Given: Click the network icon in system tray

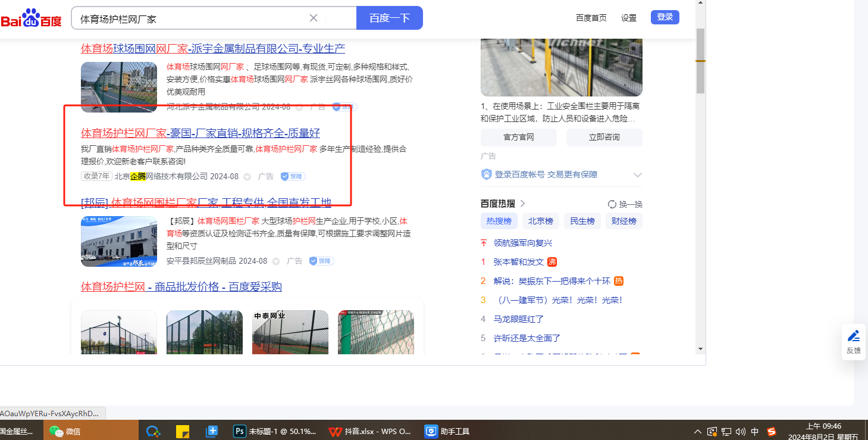Looking at the screenshot, I should tap(726, 431).
